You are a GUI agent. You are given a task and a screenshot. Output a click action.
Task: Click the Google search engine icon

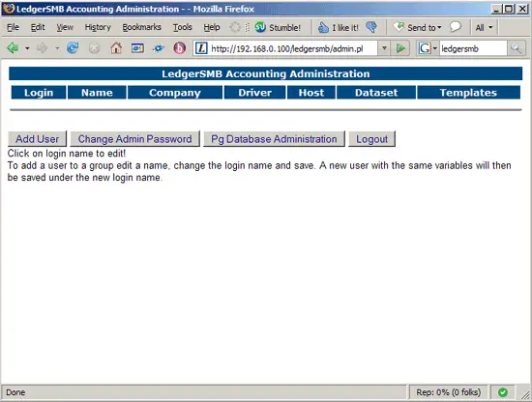pos(425,48)
